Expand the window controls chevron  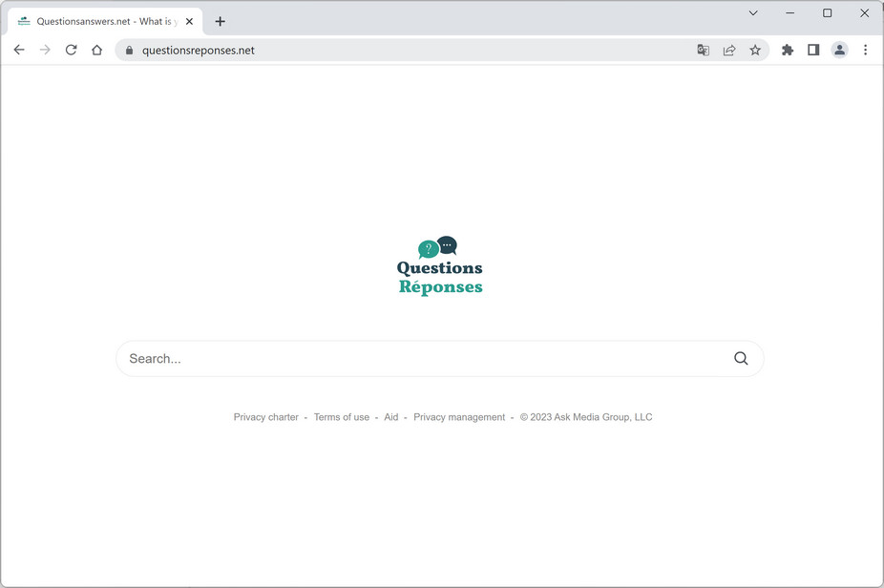752,13
